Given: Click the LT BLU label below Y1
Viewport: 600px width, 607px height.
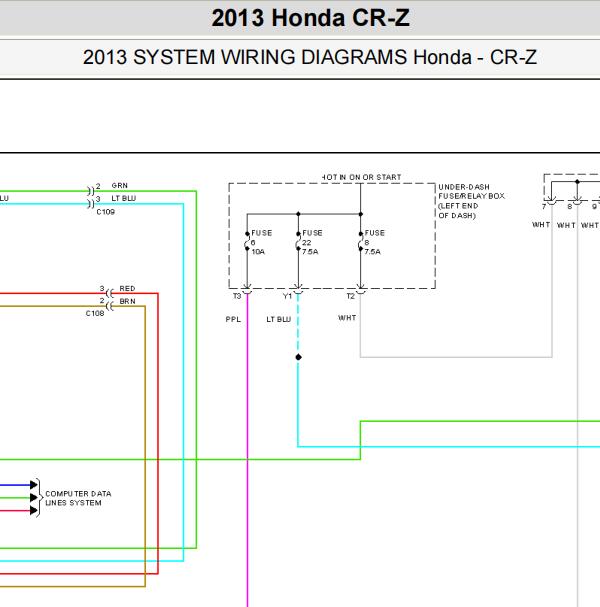Looking at the screenshot, I should click(278, 319).
